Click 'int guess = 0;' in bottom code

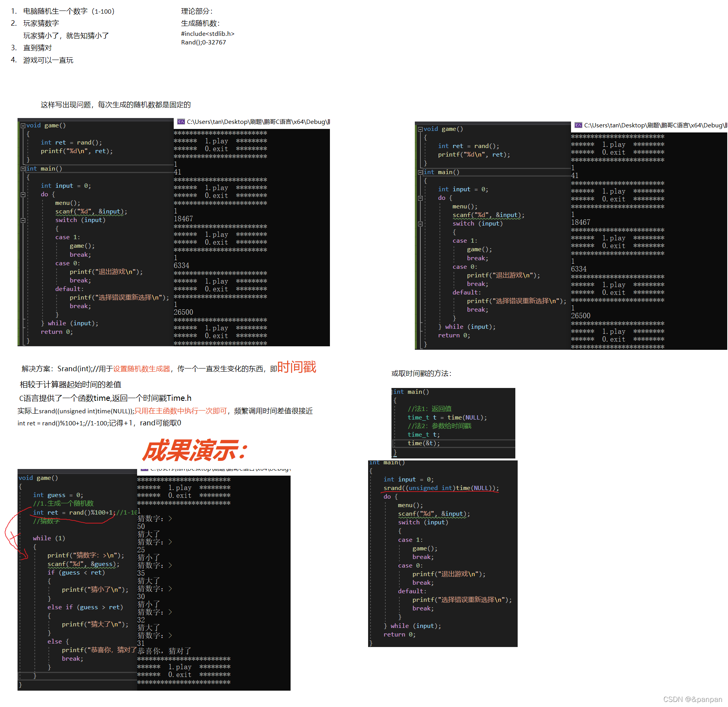pyautogui.click(x=58, y=495)
